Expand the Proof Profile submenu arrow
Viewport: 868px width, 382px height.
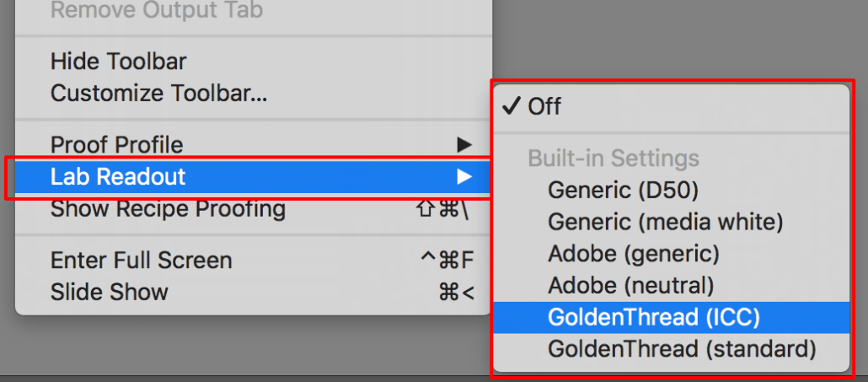tap(463, 145)
